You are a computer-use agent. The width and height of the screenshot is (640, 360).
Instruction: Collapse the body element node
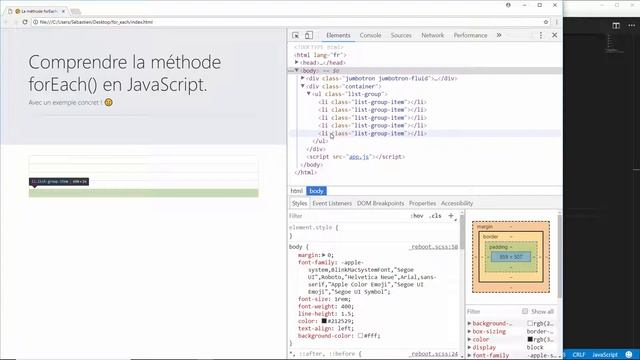(297, 70)
